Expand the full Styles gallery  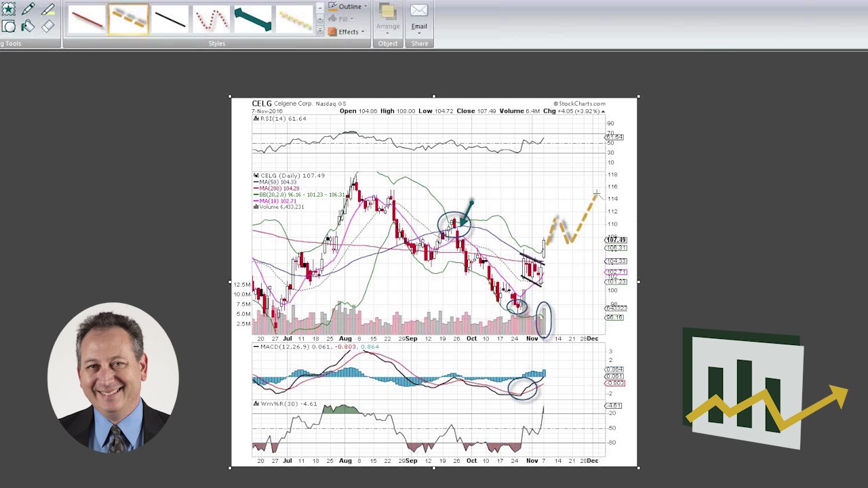319,30
